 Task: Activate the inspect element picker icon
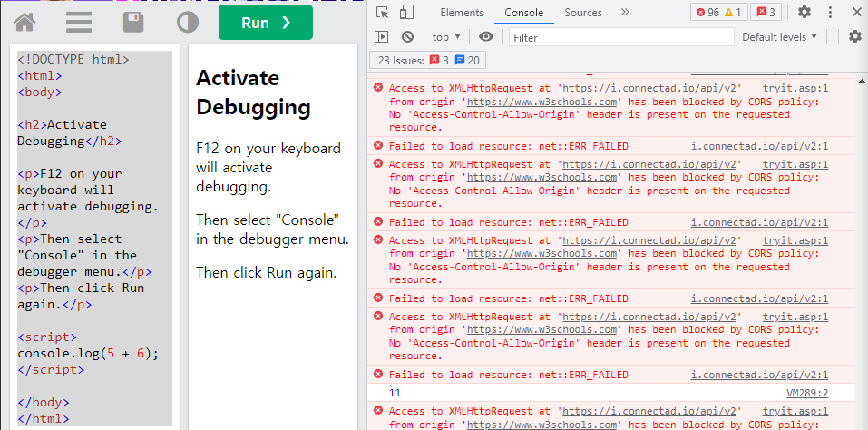click(x=383, y=12)
